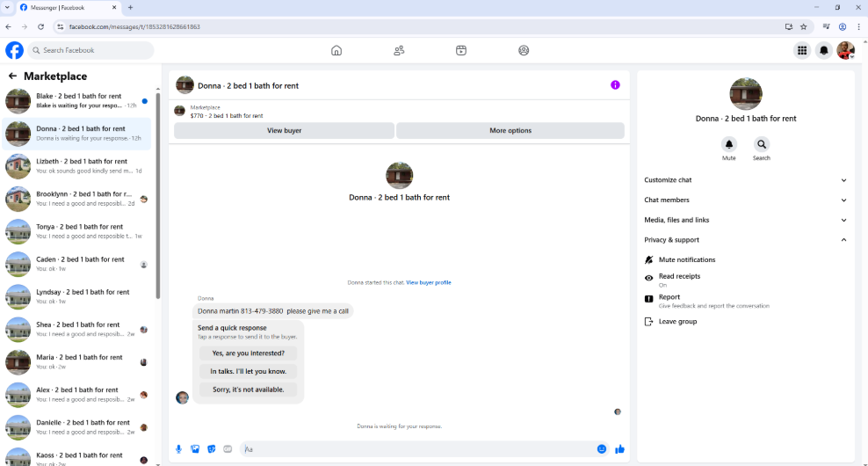868x466 pixels.
Task: Click the large listing photo in the right panel
Action: coord(746,94)
